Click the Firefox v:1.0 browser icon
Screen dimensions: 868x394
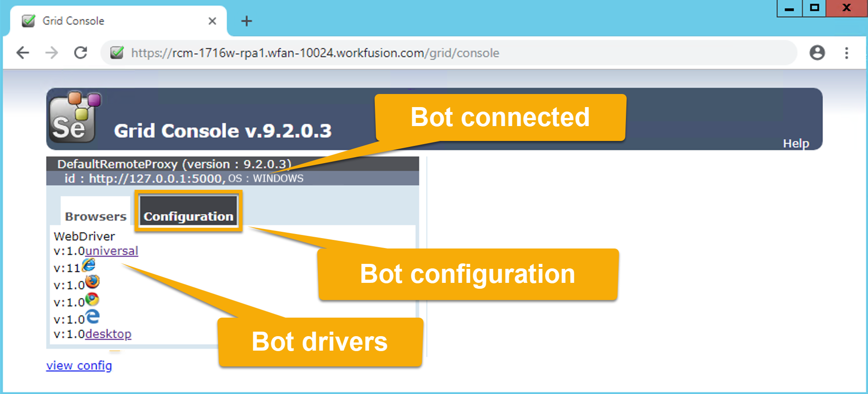pos(92,281)
